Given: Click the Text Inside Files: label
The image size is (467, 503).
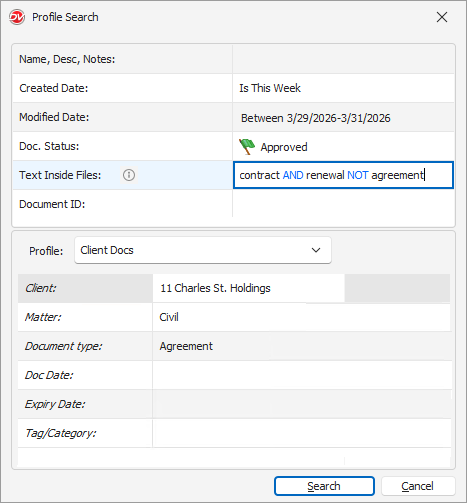Looking at the screenshot, I should (60, 175).
